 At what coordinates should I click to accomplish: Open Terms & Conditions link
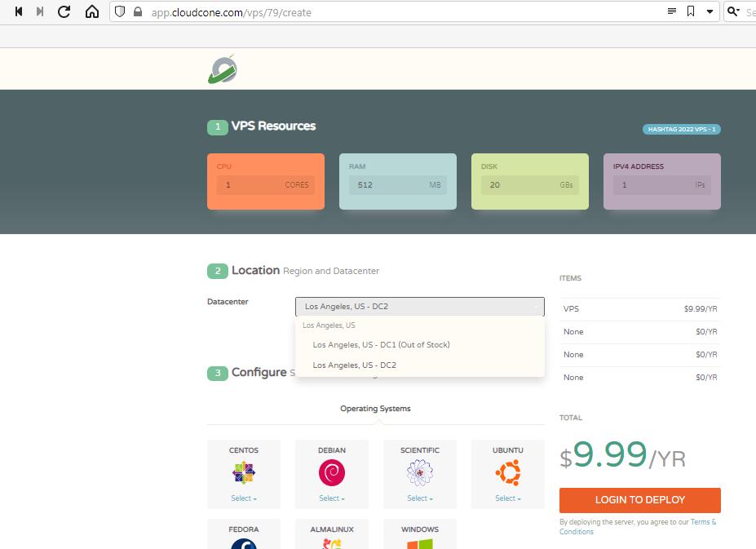click(638, 527)
